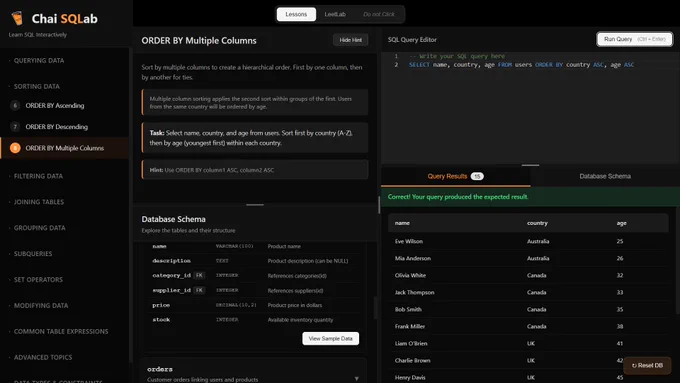This screenshot has height=383, width=680.
Task: Select the Charlie Brown cell
Action: pyautogui.click(x=412, y=360)
